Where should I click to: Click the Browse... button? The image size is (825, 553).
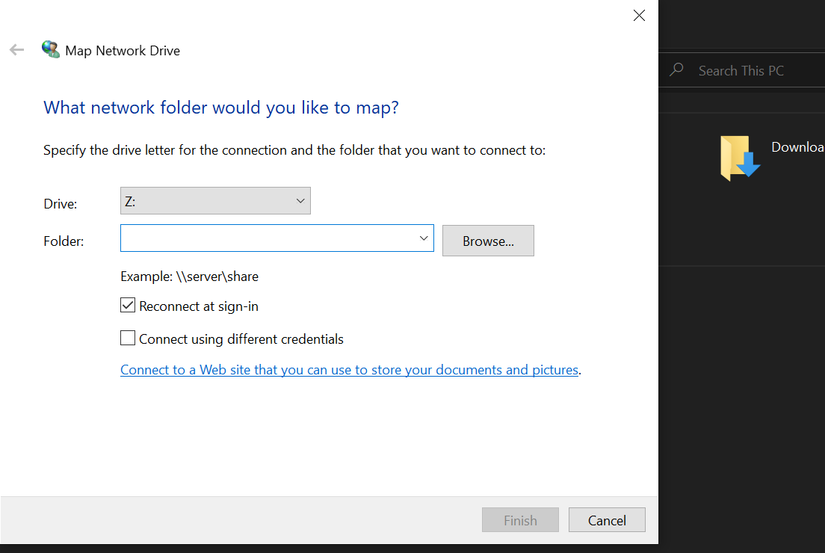tap(488, 241)
